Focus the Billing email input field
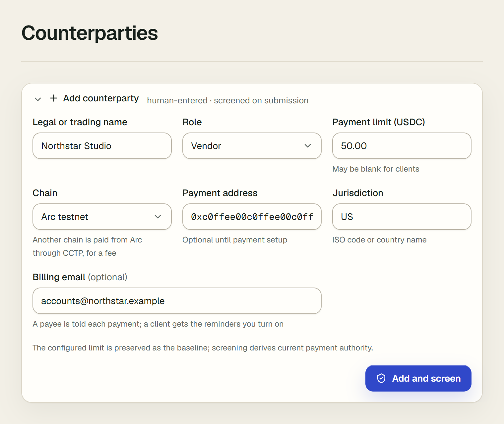Screen dimensions: 504x424 (177, 301)
